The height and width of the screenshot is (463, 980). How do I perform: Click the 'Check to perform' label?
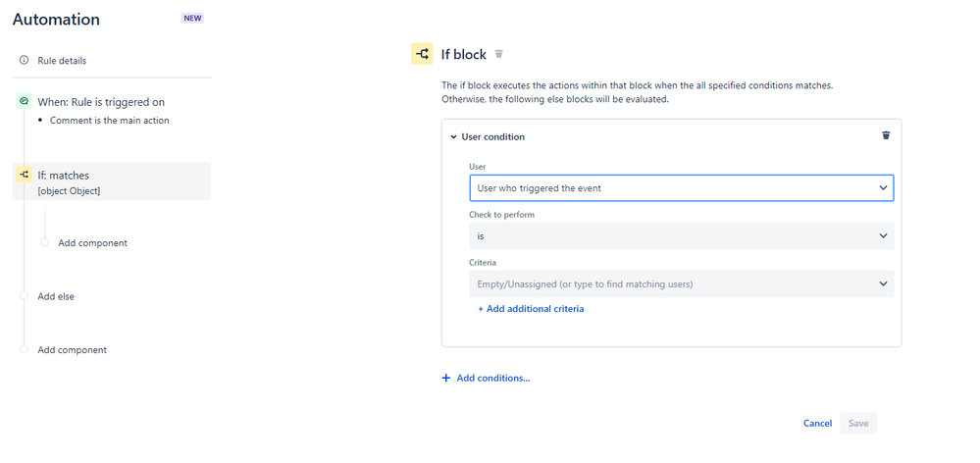pos(502,214)
